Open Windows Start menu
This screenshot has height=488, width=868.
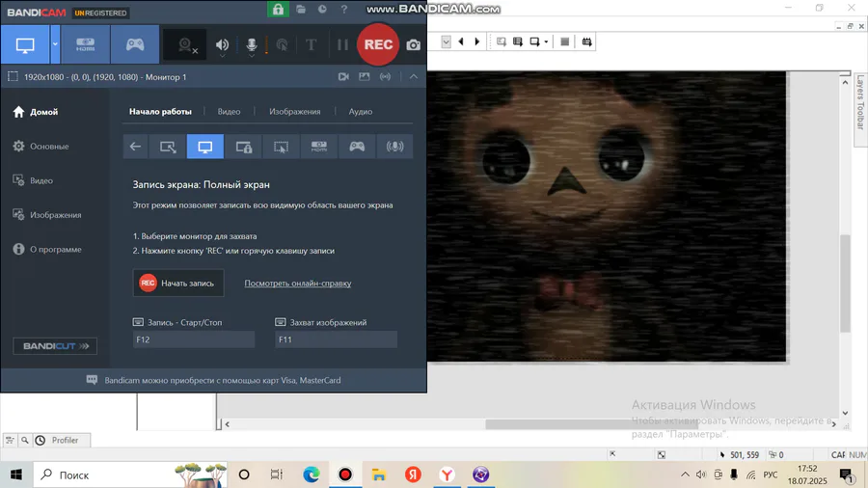(x=16, y=474)
